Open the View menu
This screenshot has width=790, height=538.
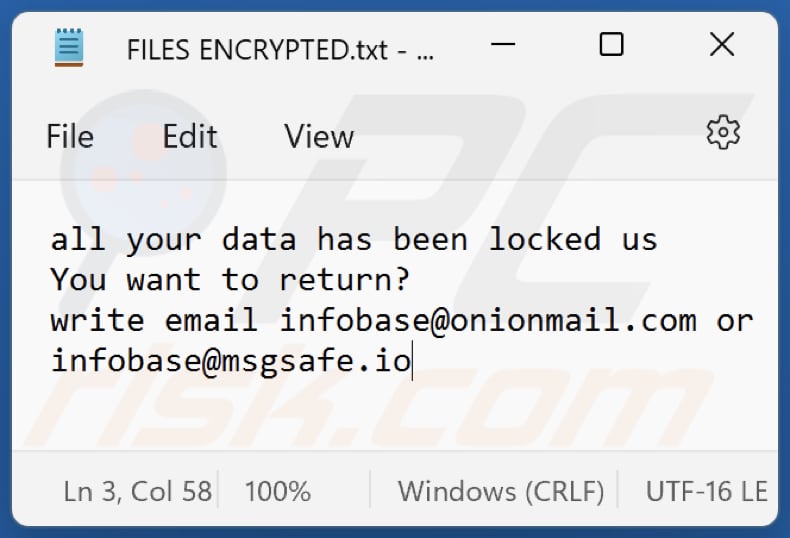(319, 136)
